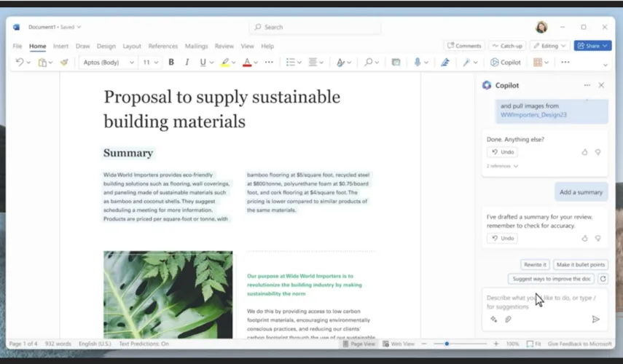This screenshot has height=364, width=623.
Task: Attach a file using the paperclip icon
Action: tap(508, 319)
